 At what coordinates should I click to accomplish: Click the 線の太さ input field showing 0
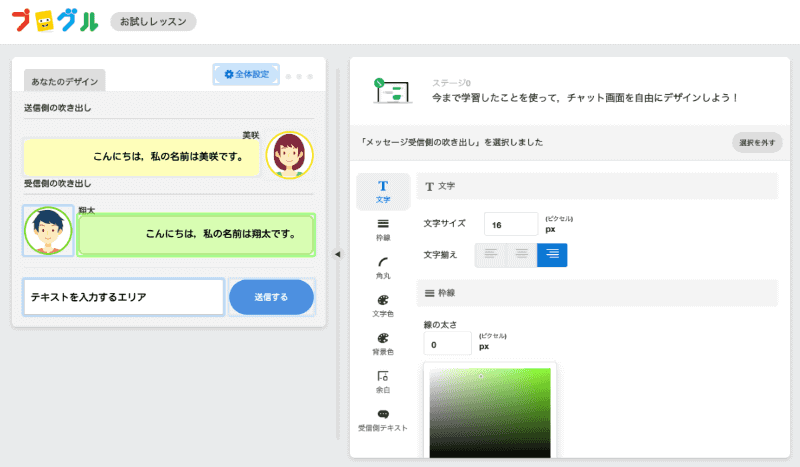click(447, 344)
